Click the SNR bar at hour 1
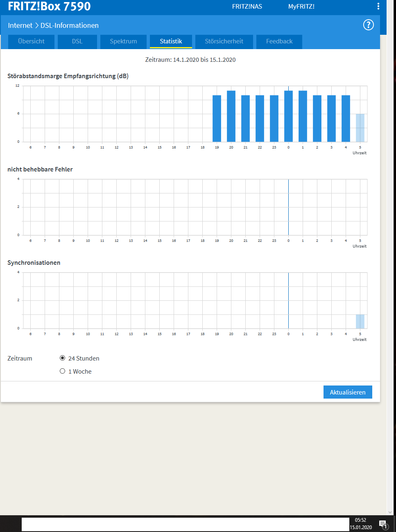 click(303, 116)
